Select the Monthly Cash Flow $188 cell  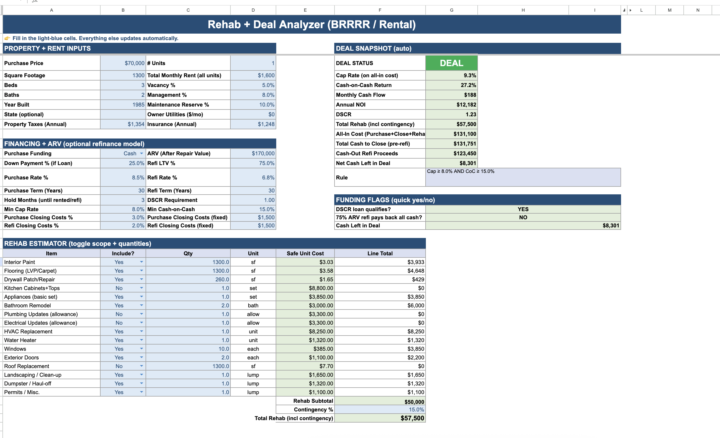451,95
